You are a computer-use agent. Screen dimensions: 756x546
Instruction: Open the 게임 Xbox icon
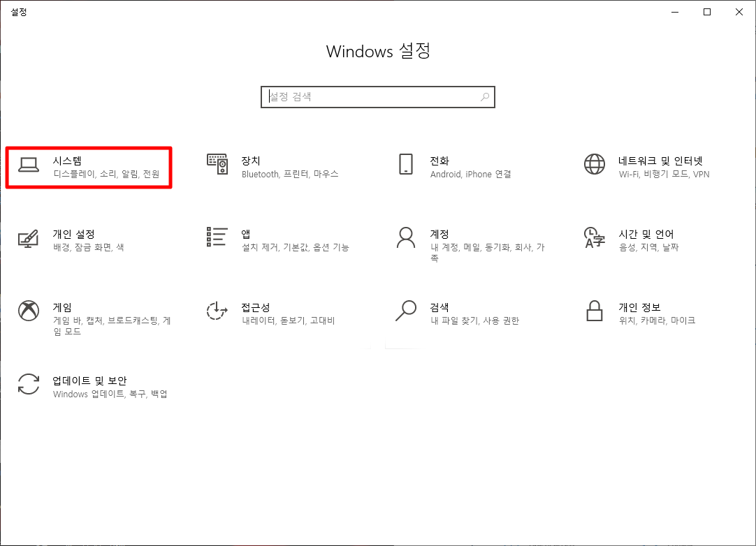(x=29, y=311)
